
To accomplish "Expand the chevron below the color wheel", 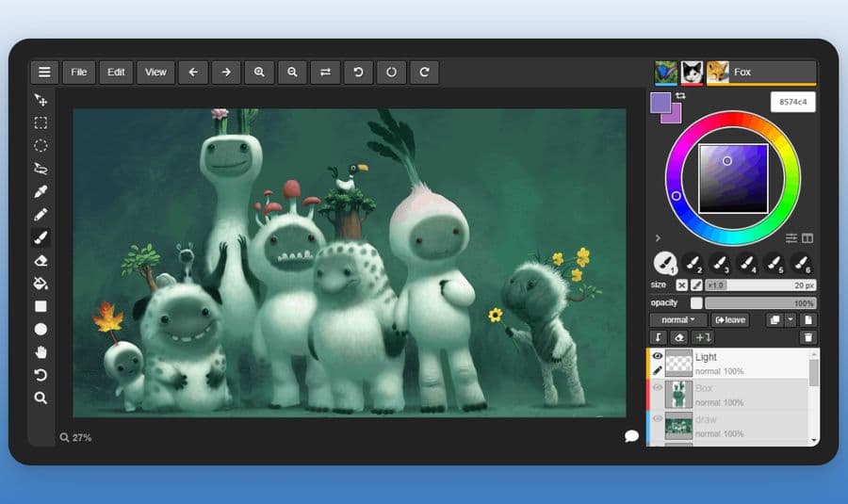I will pos(658,238).
